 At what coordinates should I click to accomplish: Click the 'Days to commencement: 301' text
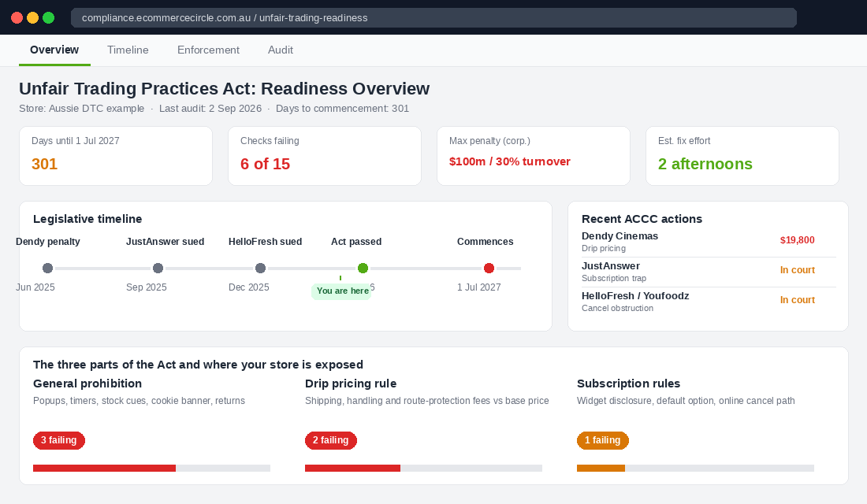(x=342, y=109)
